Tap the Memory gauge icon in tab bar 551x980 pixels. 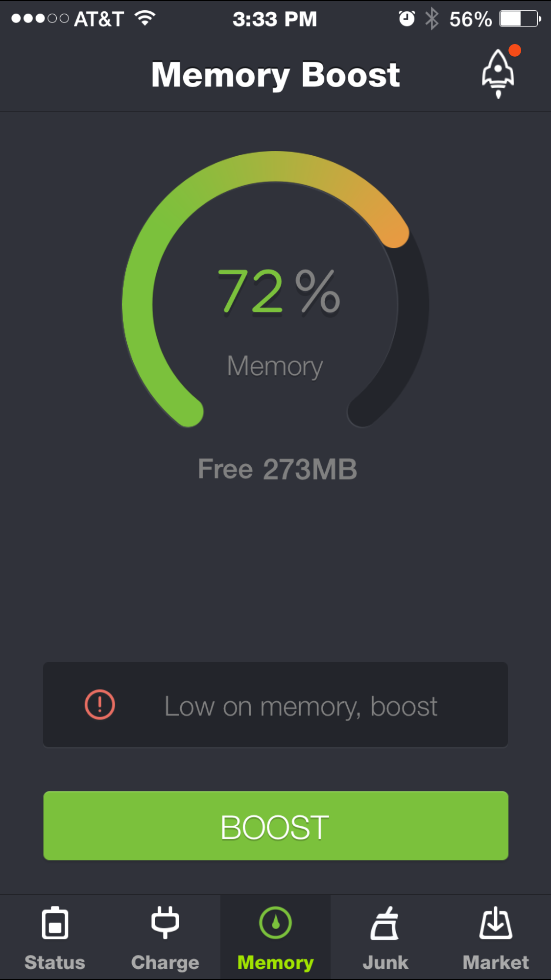tap(275, 923)
